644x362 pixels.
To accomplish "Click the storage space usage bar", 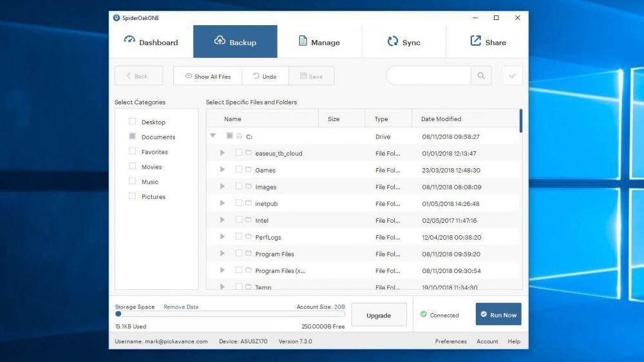I will 230,314.
